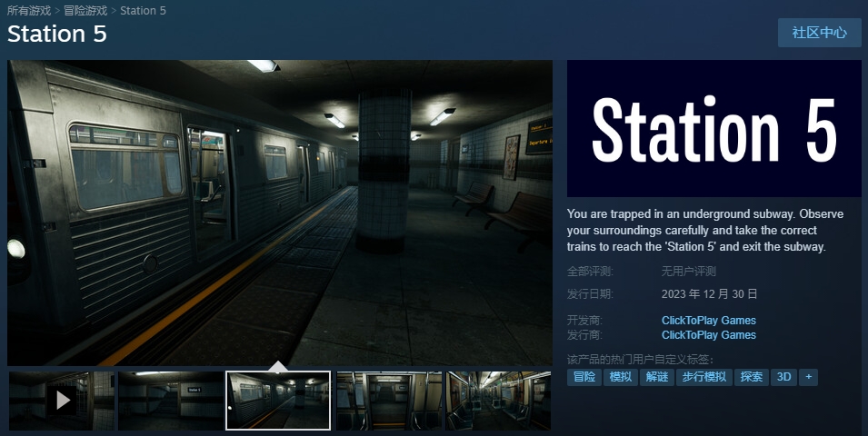Click the 开发商 label
868x436 pixels.
[x=584, y=321]
